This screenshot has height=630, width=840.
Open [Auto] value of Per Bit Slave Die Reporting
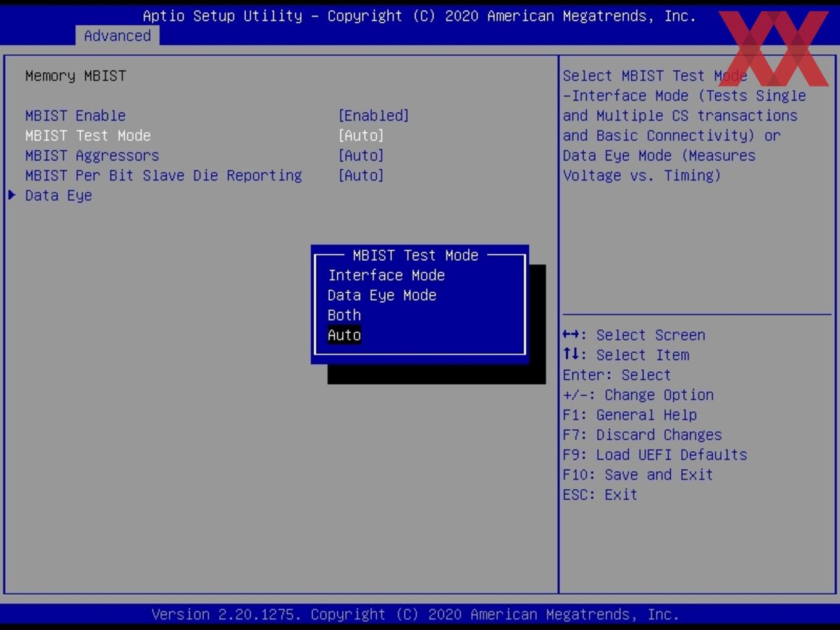tap(361, 175)
